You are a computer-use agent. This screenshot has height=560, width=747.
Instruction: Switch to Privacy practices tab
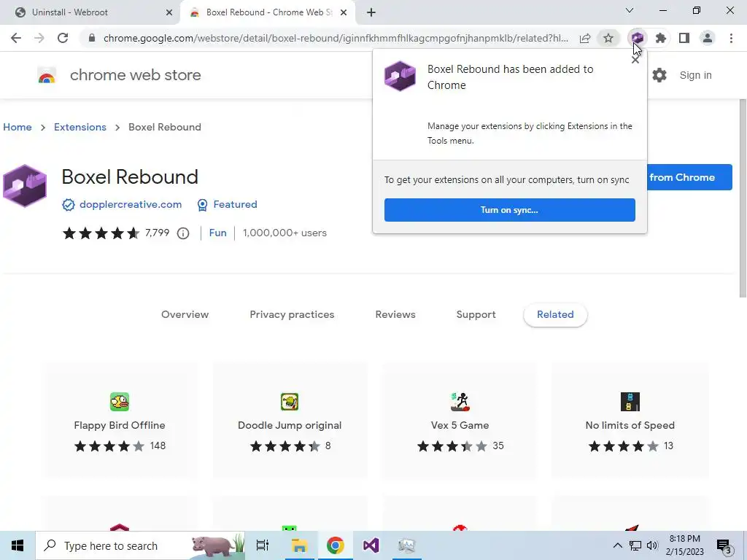pyautogui.click(x=292, y=314)
